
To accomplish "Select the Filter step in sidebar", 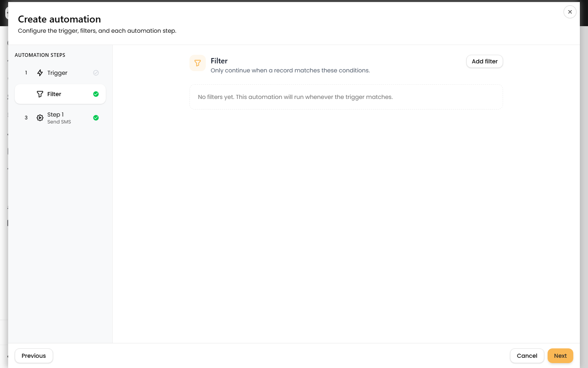I will point(60,94).
